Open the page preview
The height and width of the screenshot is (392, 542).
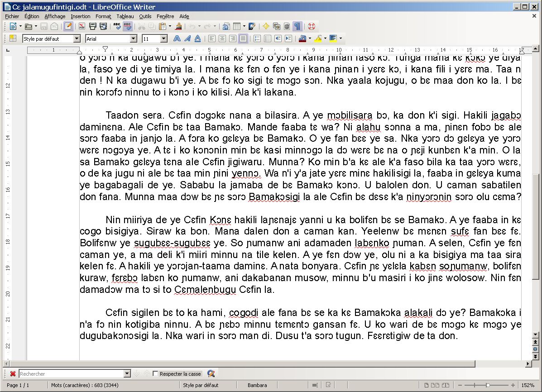[x=103, y=26]
